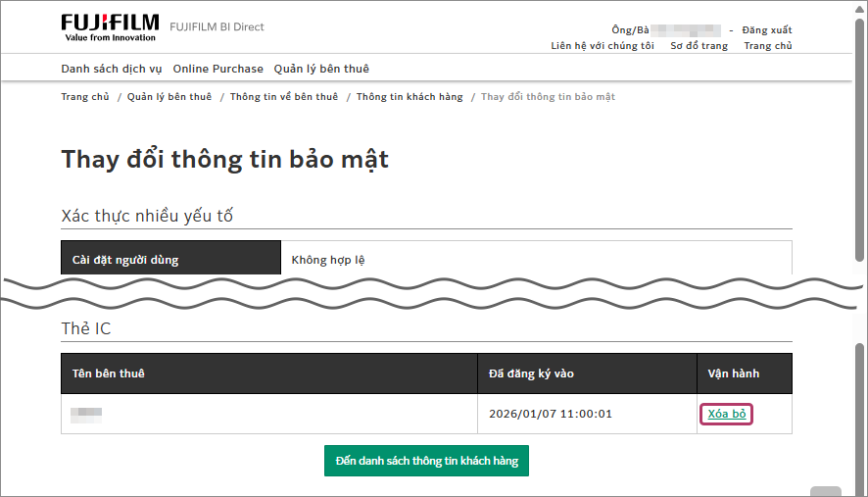
Task: Click Đến danh sách thông tin khách hàng button
Action: [x=426, y=461]
